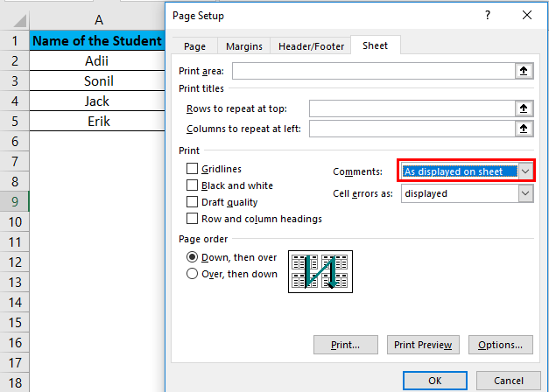Choose Over, then down page order
549x392 pixels.
(x=193, y=274)
